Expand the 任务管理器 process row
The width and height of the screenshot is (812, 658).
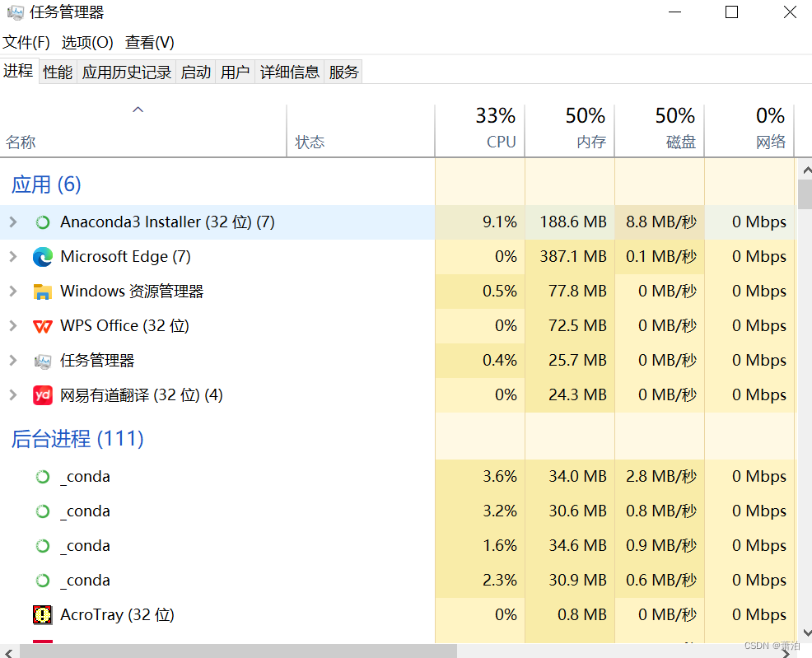[x=13, y=361]
